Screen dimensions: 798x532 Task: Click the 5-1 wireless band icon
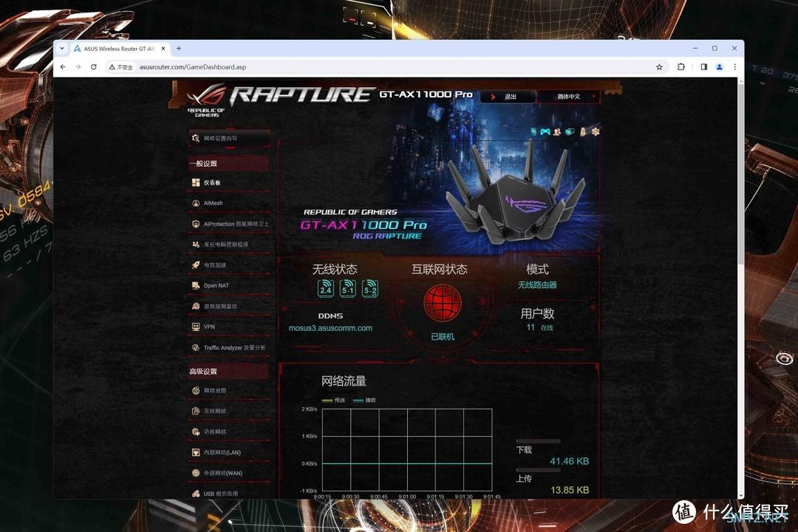348,288
